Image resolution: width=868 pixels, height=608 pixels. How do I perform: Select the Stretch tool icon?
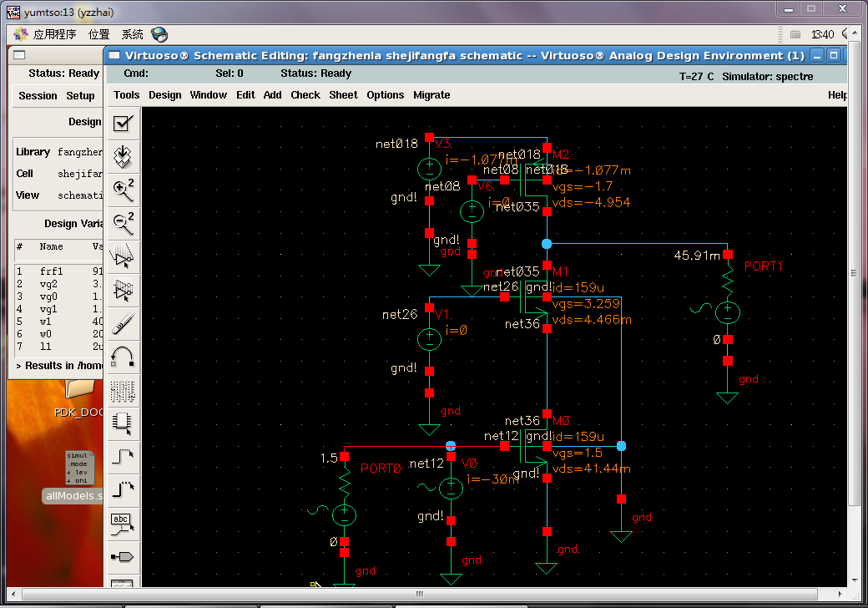pos(123,256)
